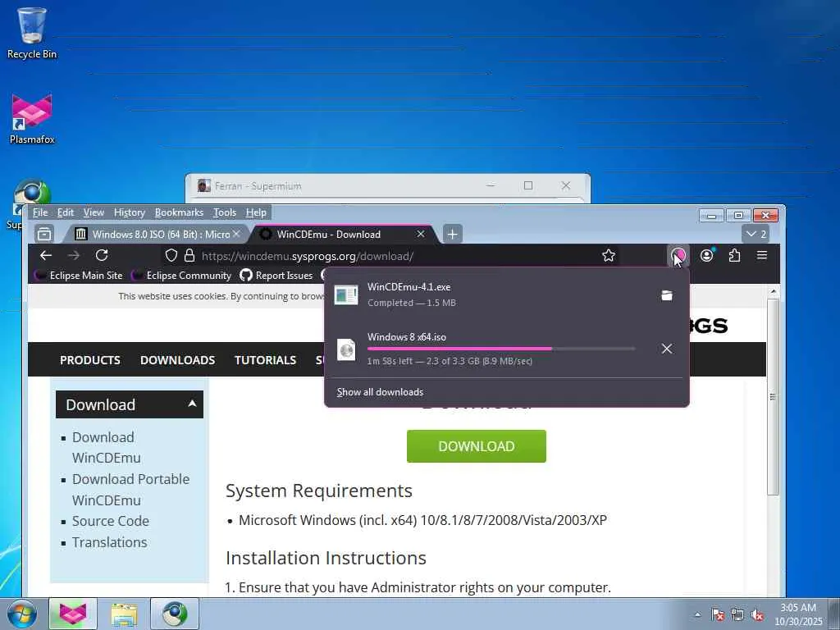Click the padlock site information icon
The image size is (840, 630).
click(x=189, y=256)
